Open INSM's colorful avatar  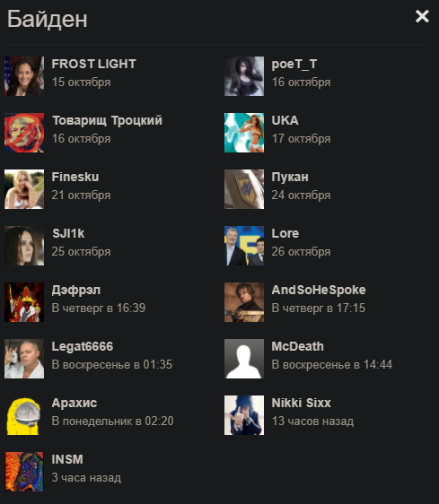(24, 472)
